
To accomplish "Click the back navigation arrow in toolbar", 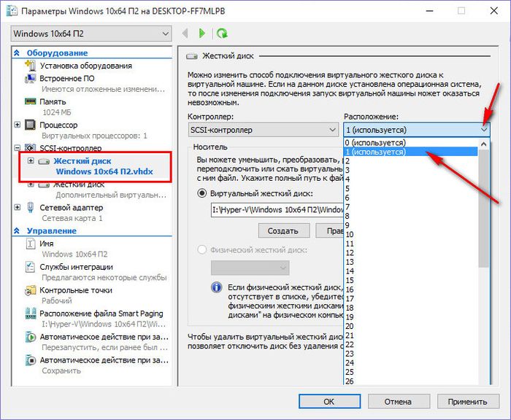I will pos(185,34).
